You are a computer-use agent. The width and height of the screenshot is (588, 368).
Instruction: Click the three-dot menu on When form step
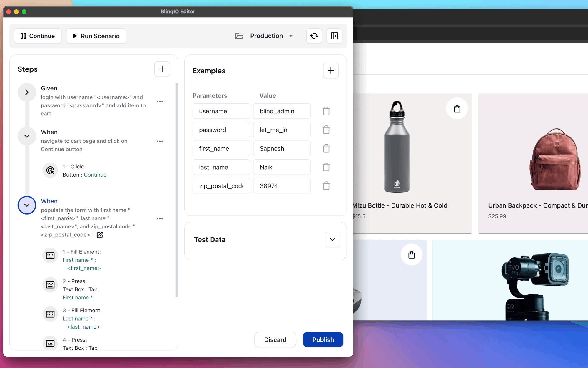160,219
